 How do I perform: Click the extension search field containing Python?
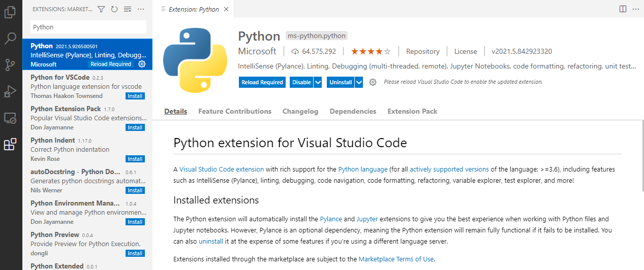(88, 27)
